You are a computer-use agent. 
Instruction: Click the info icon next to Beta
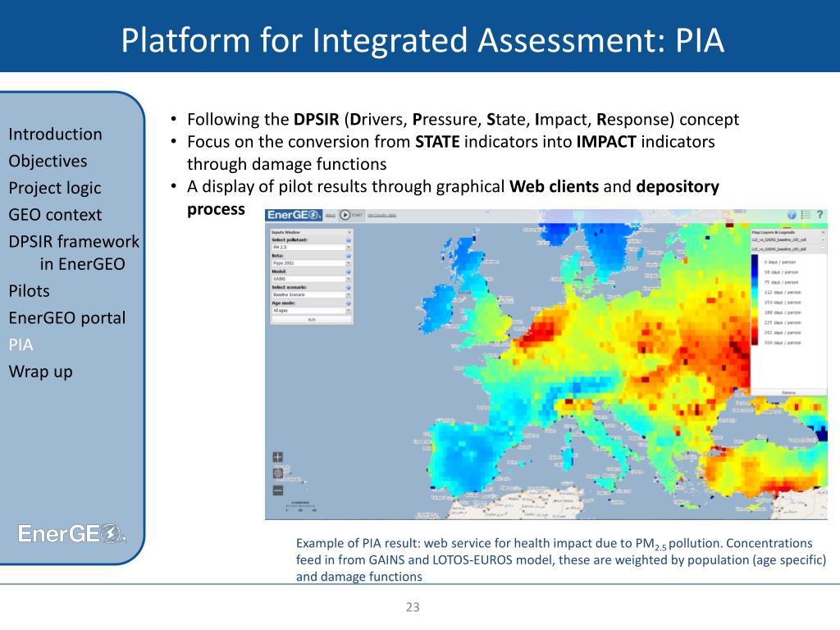coord(348,256)
